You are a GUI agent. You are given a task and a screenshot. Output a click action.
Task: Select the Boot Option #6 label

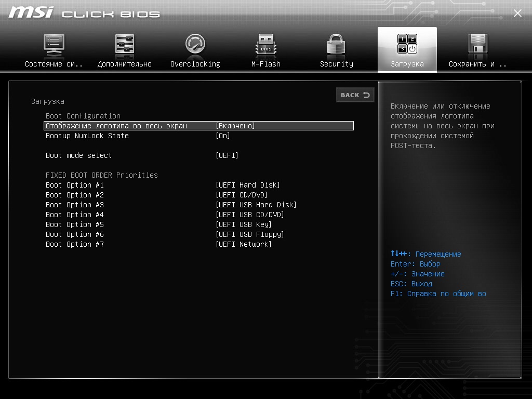75,234
